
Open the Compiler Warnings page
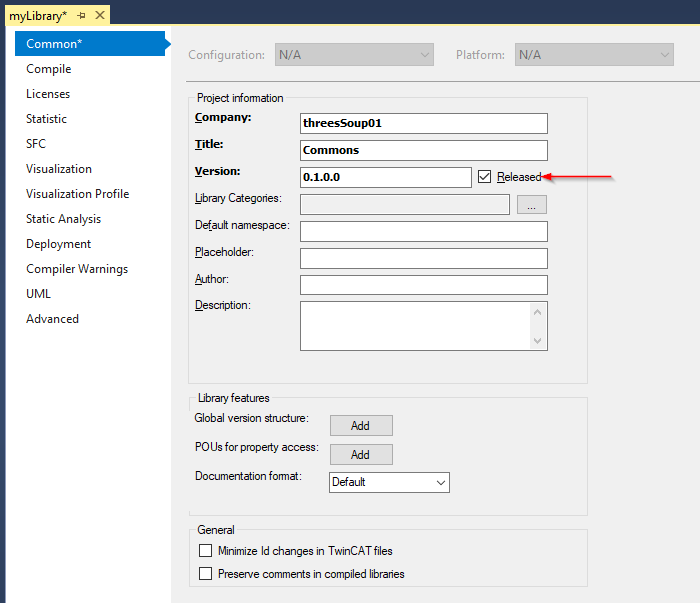pyautogui.click(x=77, y=269)
